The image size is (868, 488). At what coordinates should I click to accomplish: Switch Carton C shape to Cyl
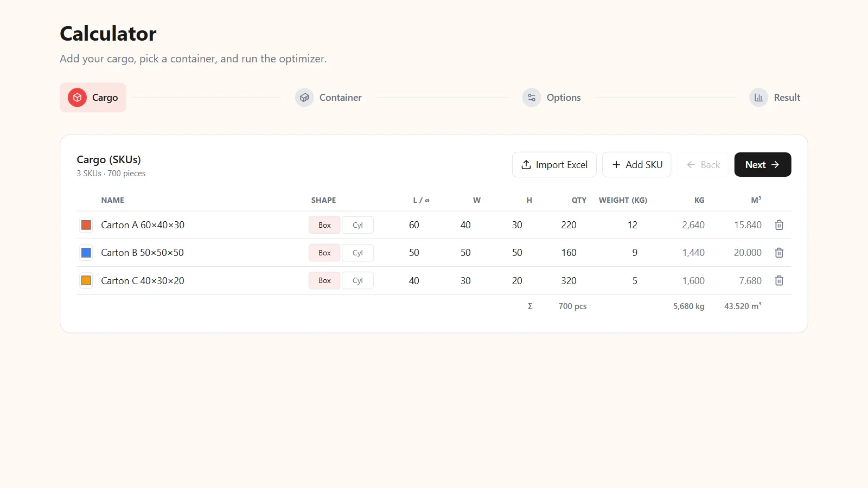coord(358,281)
